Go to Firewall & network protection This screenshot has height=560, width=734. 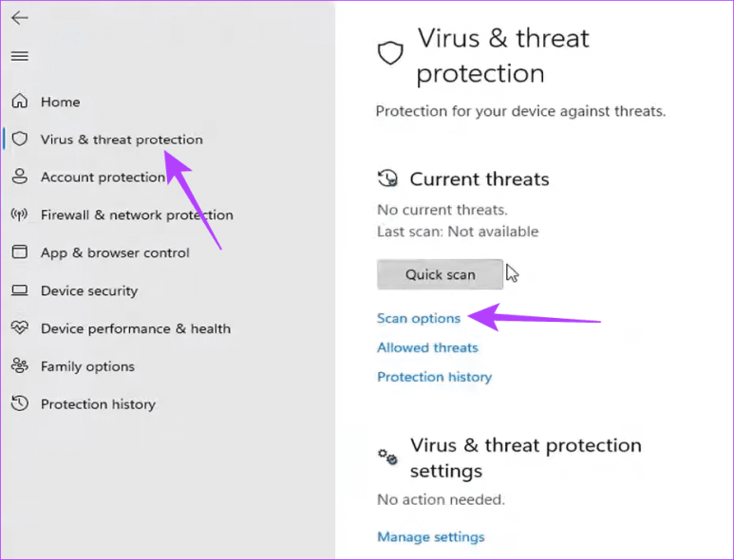click(x=137, y=215)
